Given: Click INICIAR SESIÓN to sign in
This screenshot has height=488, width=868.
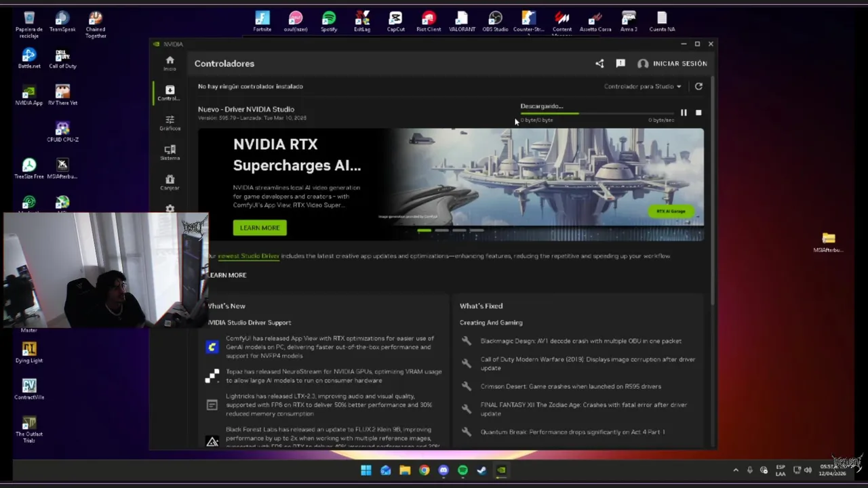Looking at the screenshot, I should click(672, 64).
